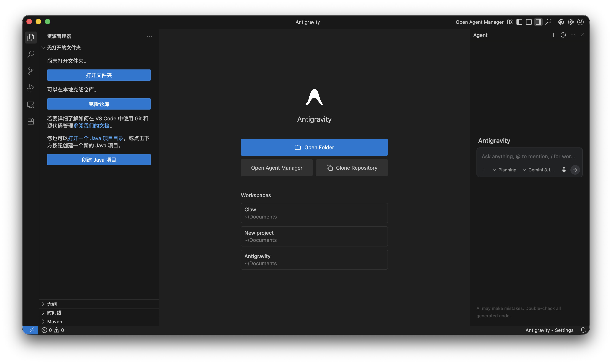Click the notifications bell in the status bar
The image size is (612, 364).
(x=583, y=330)
